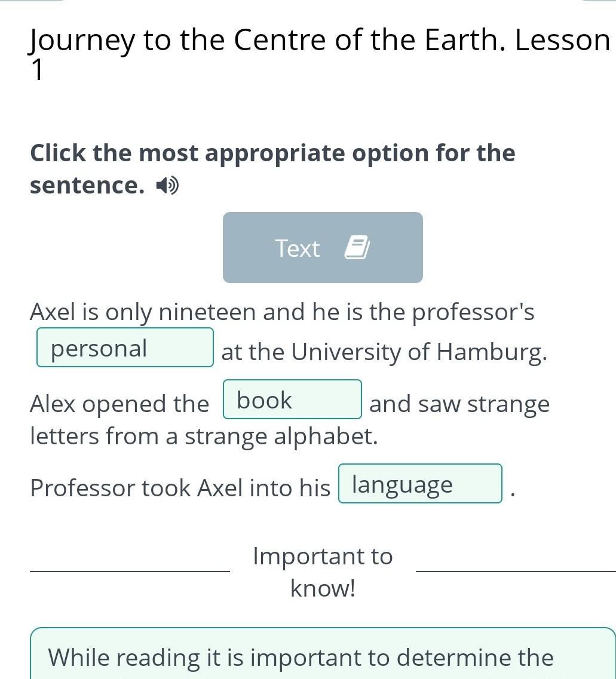Play the audio speaker icon beside the instruction
The image size is (616, 679).
coord(167,186)
